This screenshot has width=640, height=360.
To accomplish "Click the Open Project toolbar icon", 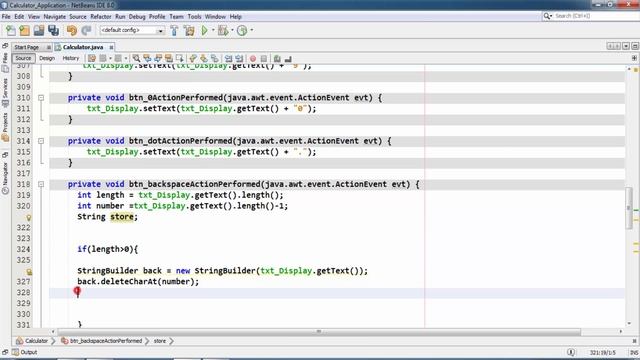I will (39, 30).
